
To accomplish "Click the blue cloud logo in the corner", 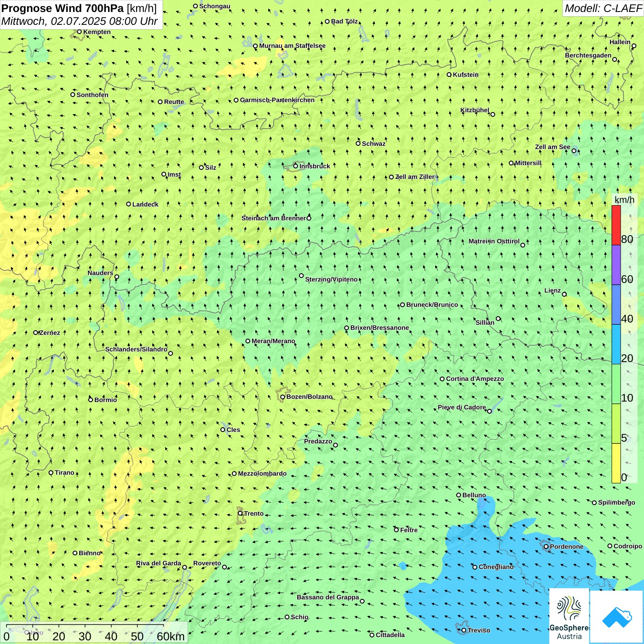I will (x=616, y=617).
